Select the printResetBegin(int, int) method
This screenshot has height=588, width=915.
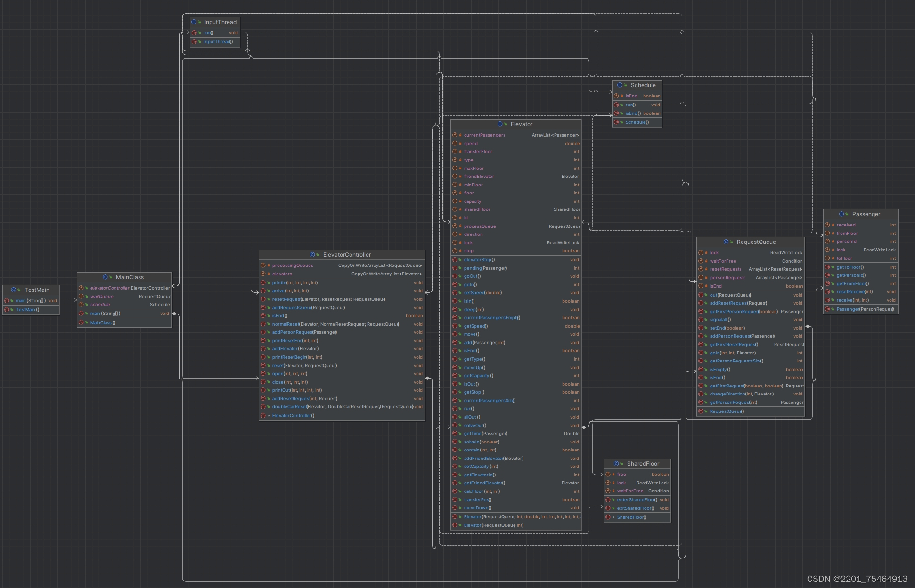(x=342, y=357)
